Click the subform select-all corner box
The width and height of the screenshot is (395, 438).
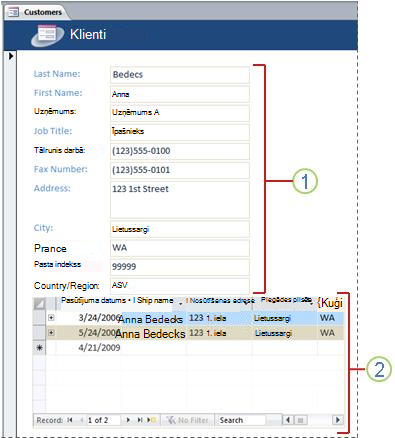click(39, 304)
